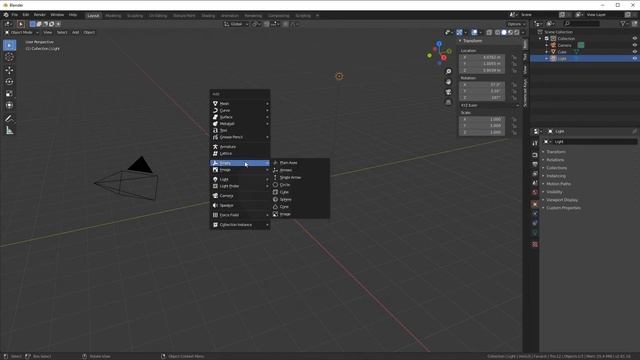Expand Relations section in properties
The image size is (640, 360).
click(x=555, y=160)
